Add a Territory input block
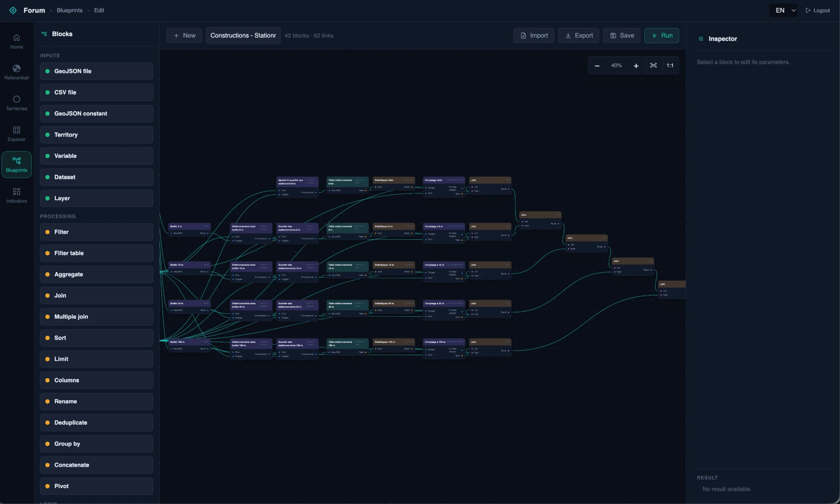840x504 pixels. (x=97, y=135)
